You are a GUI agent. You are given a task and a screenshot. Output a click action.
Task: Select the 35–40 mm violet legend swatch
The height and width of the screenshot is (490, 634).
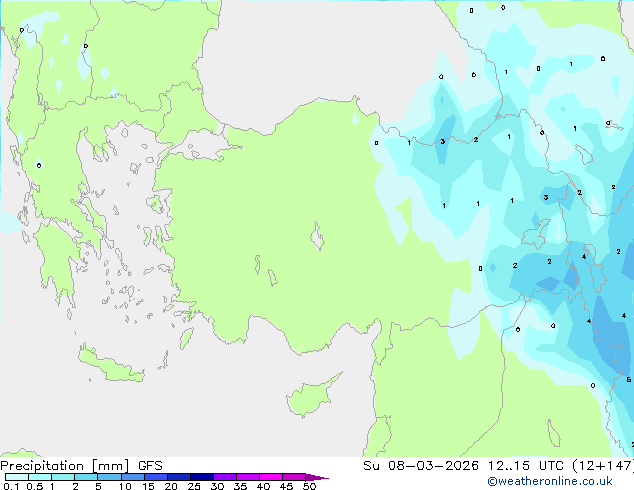tap(247, 477)
